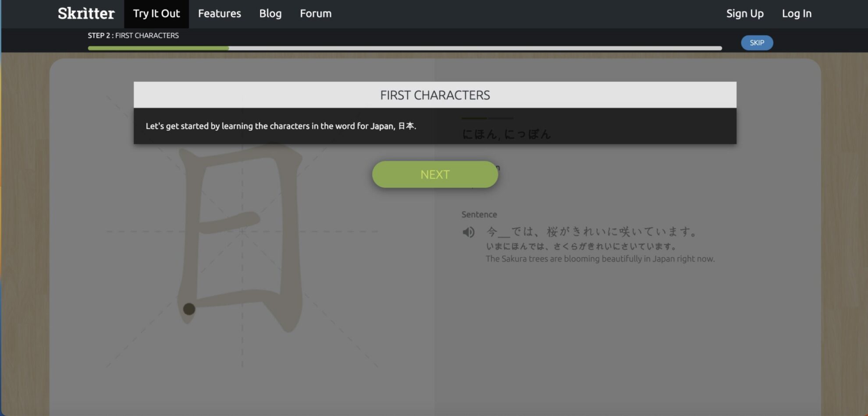Click the dark stroke start dot on the kanji
This screenshot has width=868, height=416.
189,309
